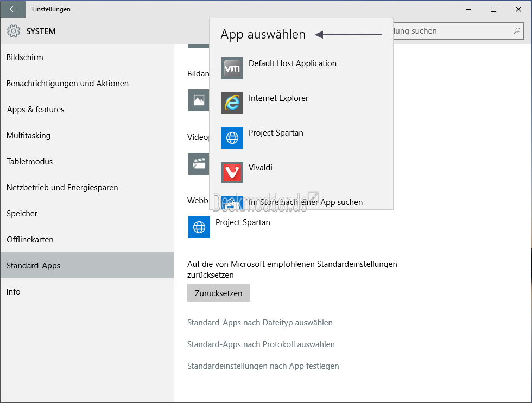532x403 pixels.
Task: Maximize the Einstellungen window
Action: [x=493, y=9]
